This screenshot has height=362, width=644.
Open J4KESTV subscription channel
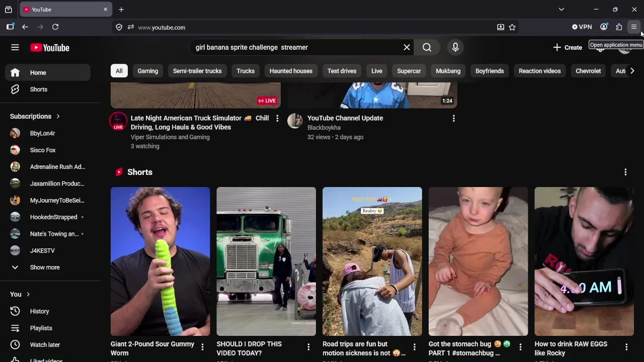pos(48,250)
